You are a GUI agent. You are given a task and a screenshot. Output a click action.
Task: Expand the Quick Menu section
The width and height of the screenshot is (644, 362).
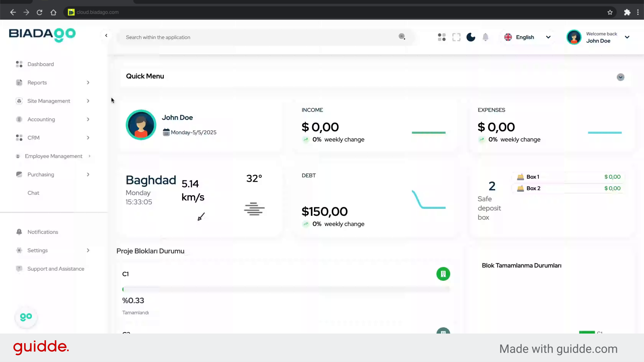coord(620,77)
